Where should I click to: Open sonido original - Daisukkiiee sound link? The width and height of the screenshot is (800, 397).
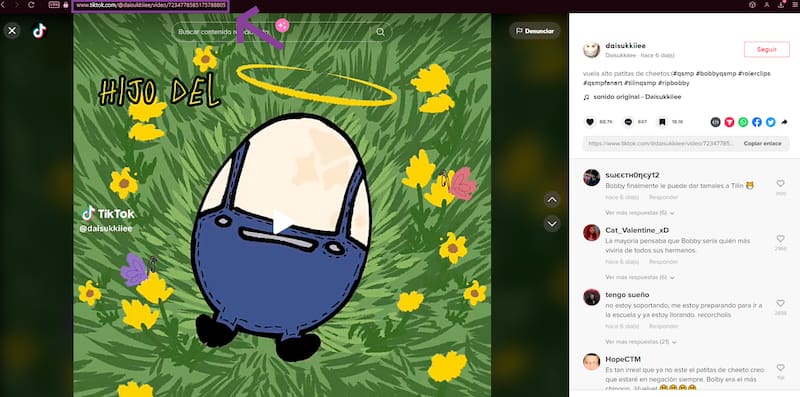pyautogui.click(x=637, y=96)
